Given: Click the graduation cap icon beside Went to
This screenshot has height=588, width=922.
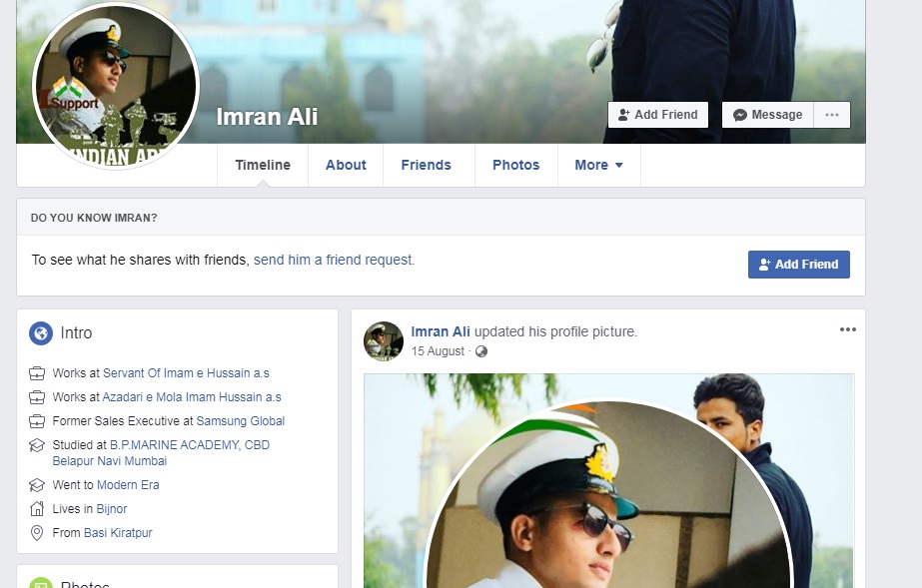Looking at the screenshot, I should click(36, 484).
